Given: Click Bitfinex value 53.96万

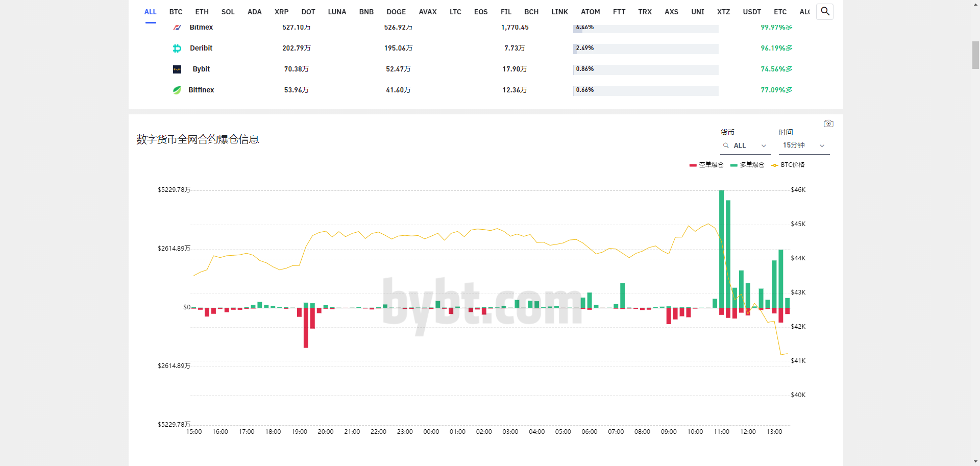Looking at the screenshot, I should [x=296, y=90].
